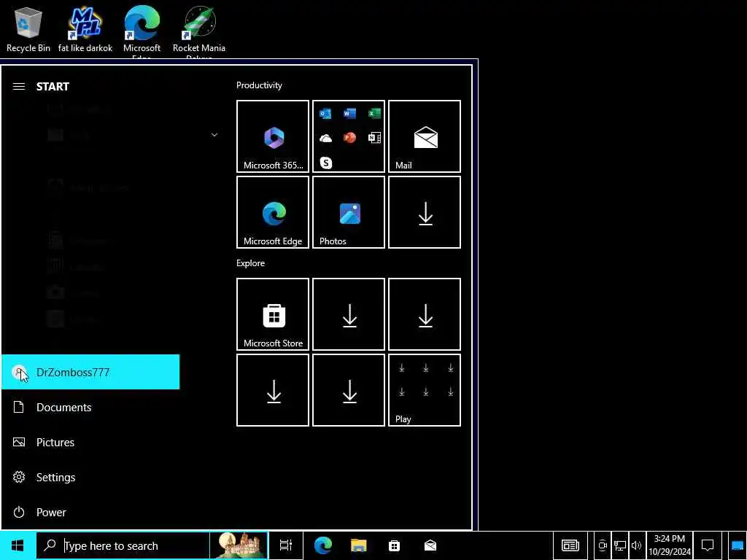Select the Microsoft Edge desktop shortcut

pos(142,31)
